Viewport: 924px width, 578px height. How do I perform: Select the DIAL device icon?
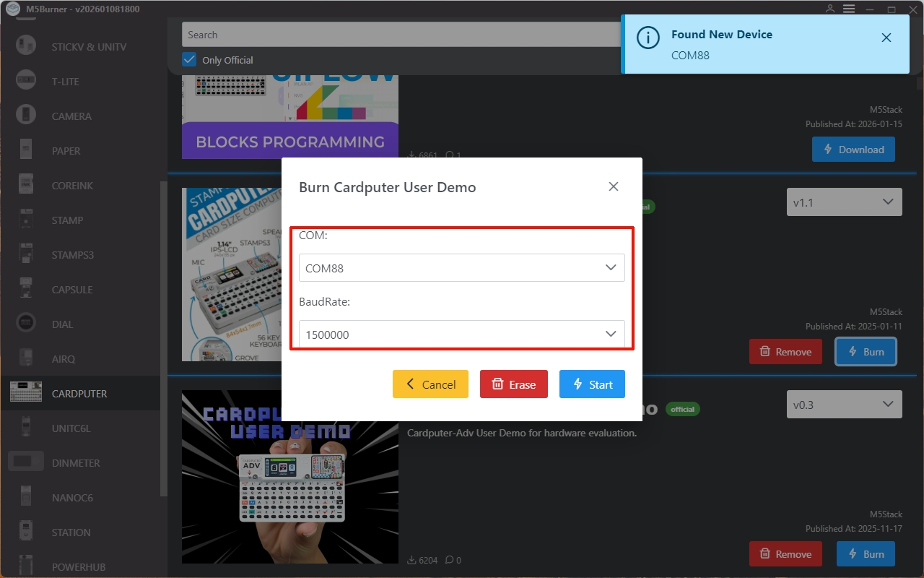click(26, 324)
